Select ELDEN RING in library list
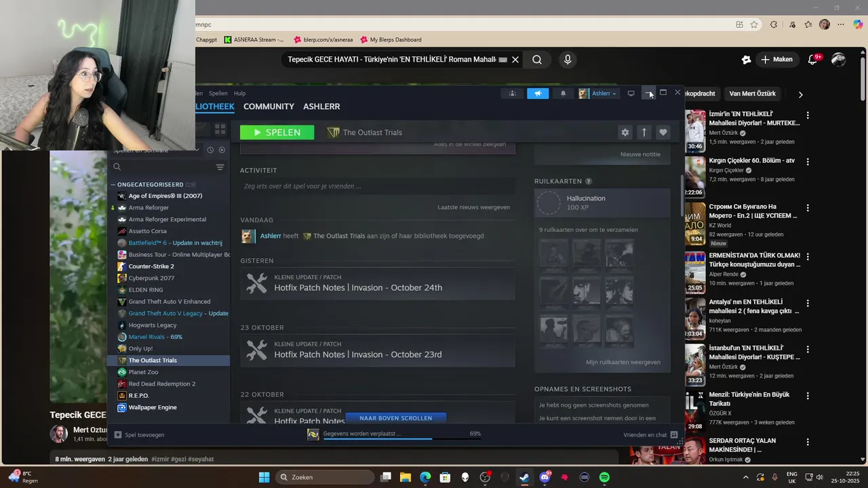The width and height of the screenshot is (868, 488). [x=170, y=289]
